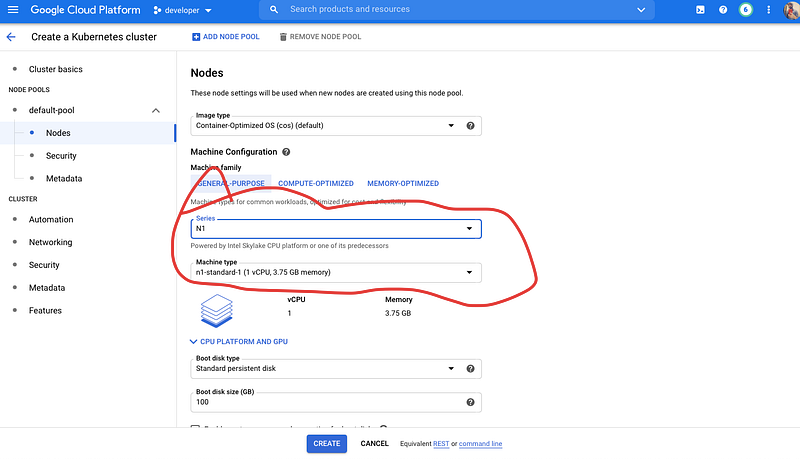
Task: Open the command line link
Action: pyautogui.click(x=480, y=444)
